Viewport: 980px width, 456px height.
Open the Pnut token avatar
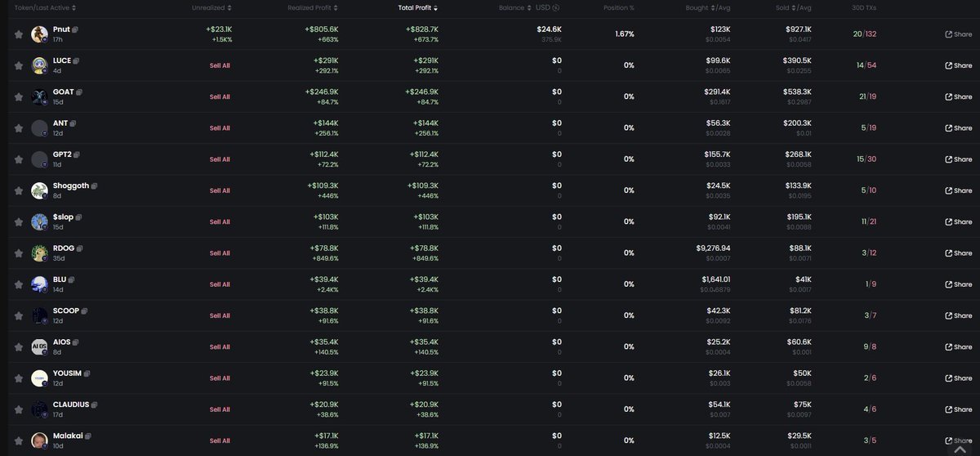[39, 34]
